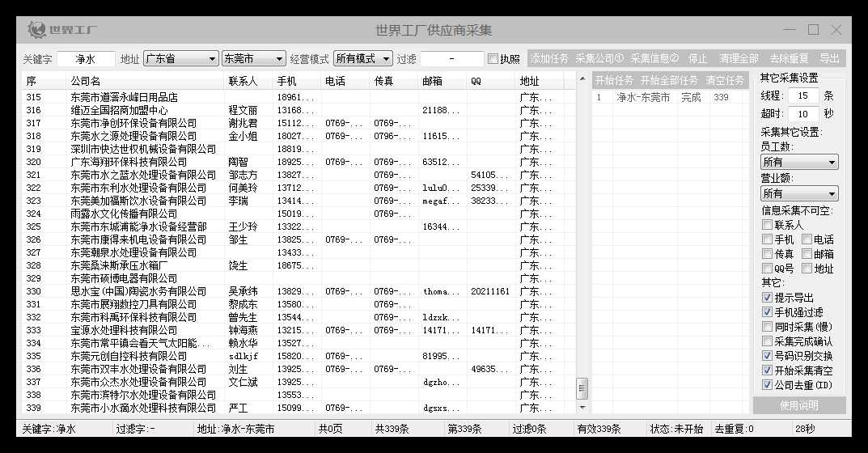Uncheck 公司去重(ID) option

767,384
